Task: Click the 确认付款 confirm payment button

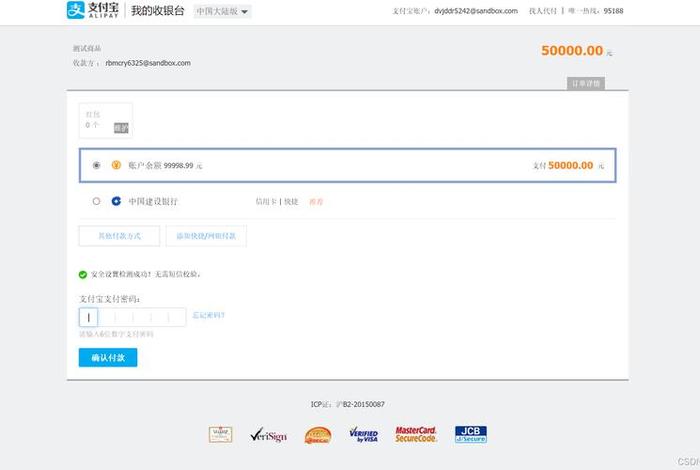Action: click(x=108, y=358)
